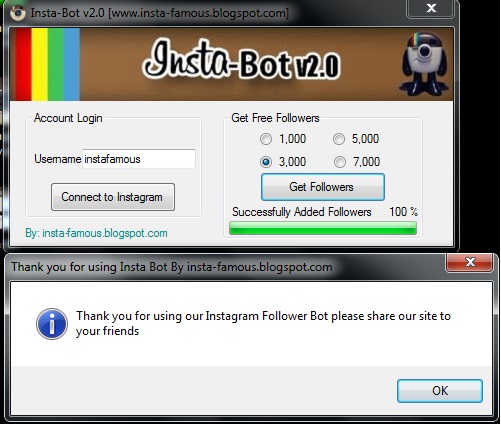The image size is (501, 424).
Task: Select the 7,000 followers radio button
Action: click(339, 162)
